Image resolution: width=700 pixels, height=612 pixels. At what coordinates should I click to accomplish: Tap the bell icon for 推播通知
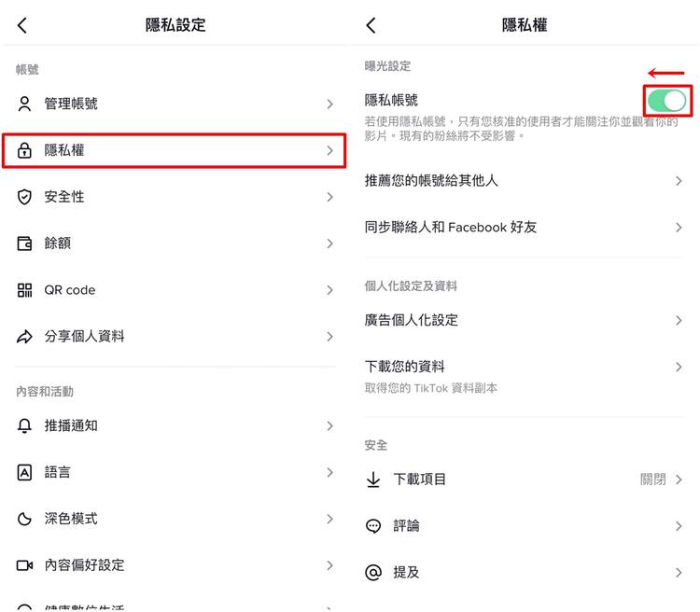[25, 425]
